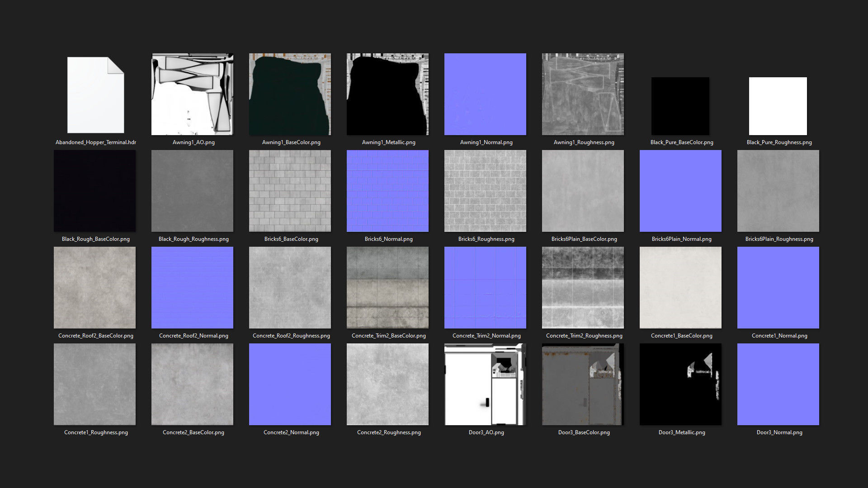Click the Concrete_Roof2_BaseColor.png file name label
Image resolution: width=868 pixels, height=488 pixels.
pyautogui.click(x=96, y=336)
